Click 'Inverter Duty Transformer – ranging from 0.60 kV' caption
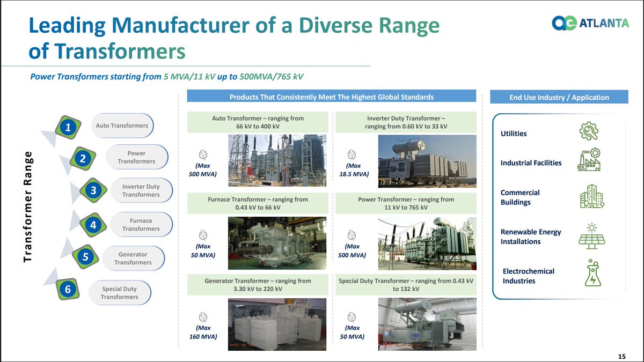644x362 pixels. 406,122
